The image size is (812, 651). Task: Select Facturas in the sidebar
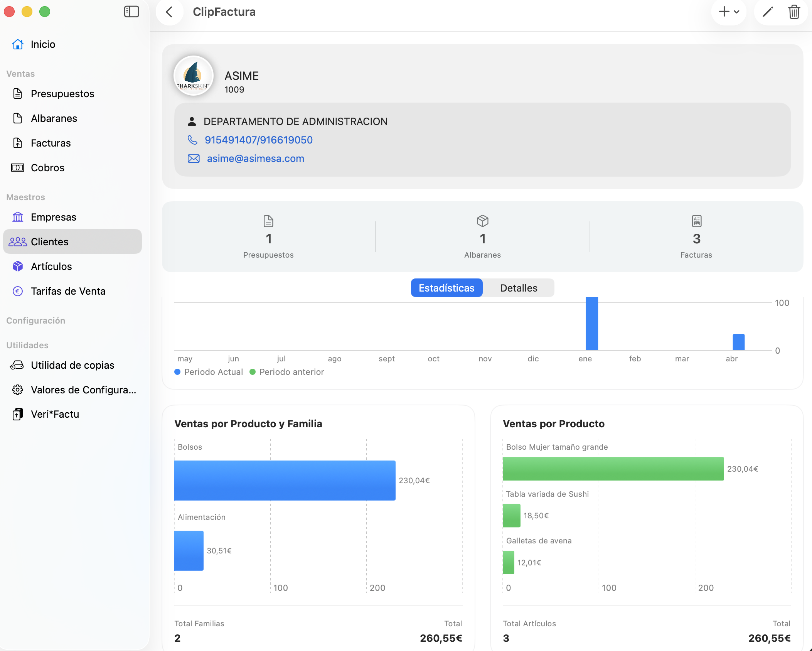(51, 143)
